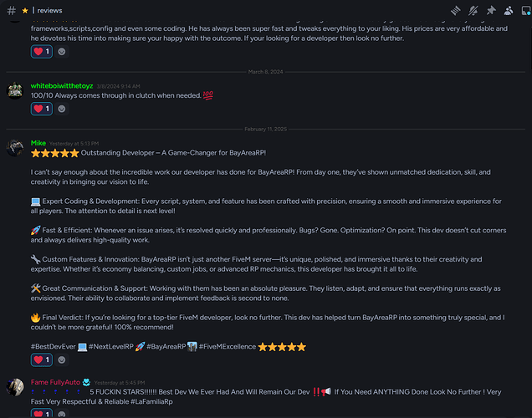Toggle heart reaction on Mike's review
This screenshot has height=418, width=532.
pyautogui.click(x=42, y=359)
